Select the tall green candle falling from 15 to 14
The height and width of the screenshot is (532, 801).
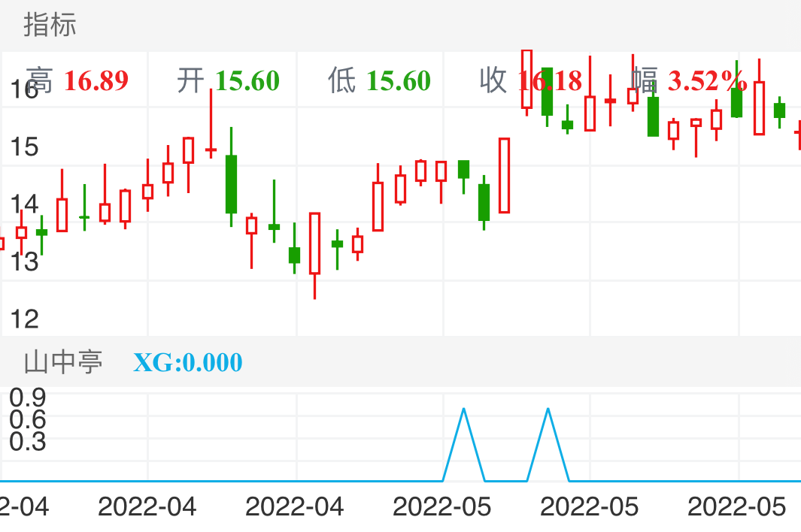coord(232,184)
